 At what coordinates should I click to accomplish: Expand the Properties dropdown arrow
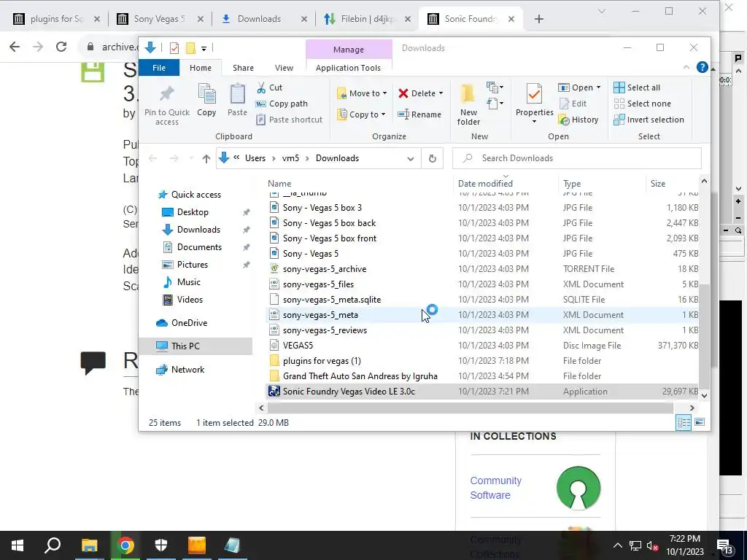pos(534,122)
